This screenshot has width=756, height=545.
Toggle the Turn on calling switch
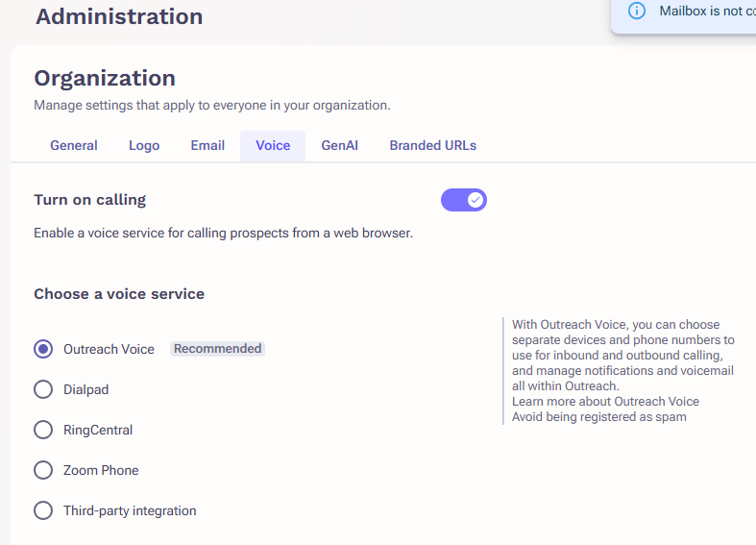click(x=464, y=200)
